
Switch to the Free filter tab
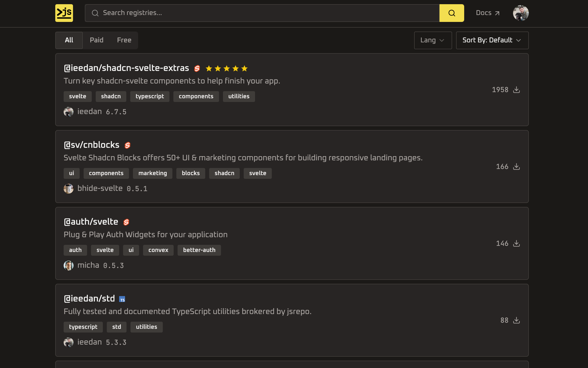coord(124,40)
